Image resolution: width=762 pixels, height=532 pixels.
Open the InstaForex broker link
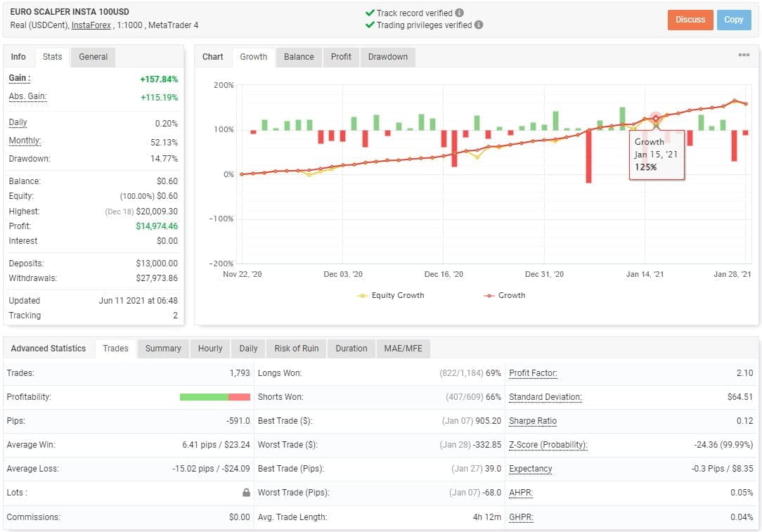tap(90, 24)
